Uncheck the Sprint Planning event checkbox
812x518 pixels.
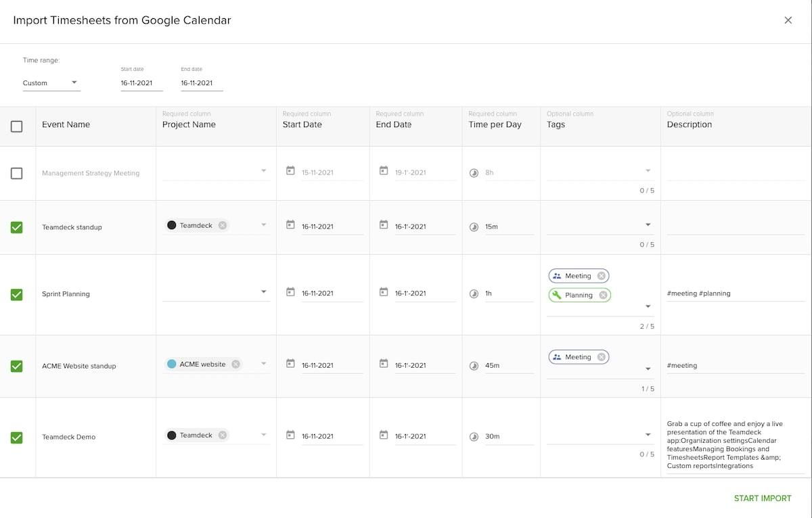tap(17, 295)
